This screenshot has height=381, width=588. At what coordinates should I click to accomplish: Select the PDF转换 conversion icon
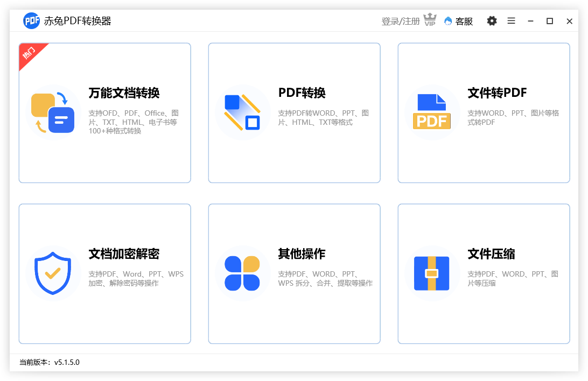pyautogui.click(x=243, y=112)
